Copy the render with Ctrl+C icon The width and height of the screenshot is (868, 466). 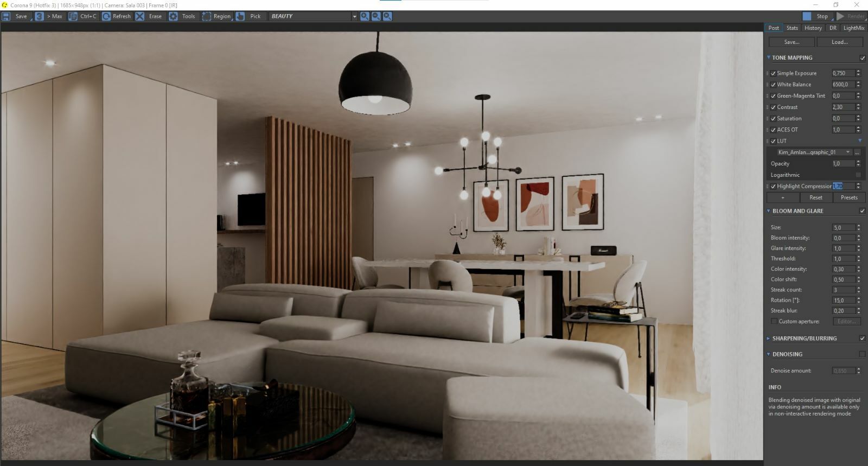pos(73,16)
